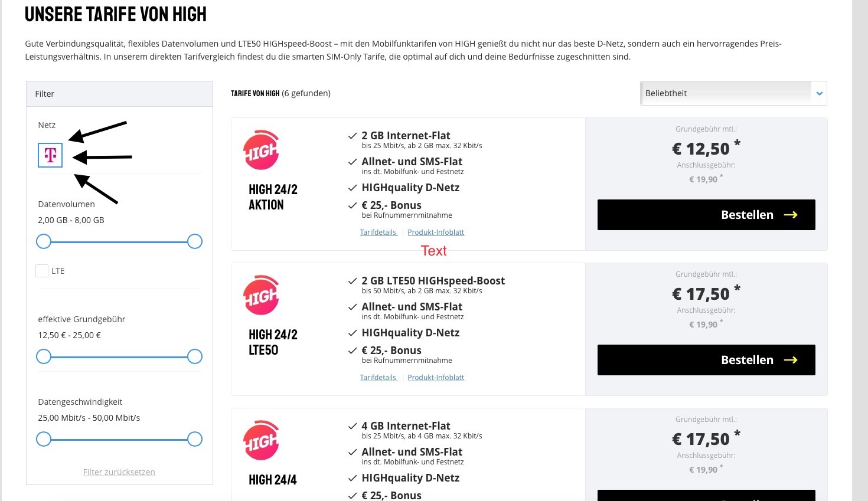Click the arrow on the second Bestellen button
The width and height of the screenshot is (868, 501).
(x=791, y=360)
